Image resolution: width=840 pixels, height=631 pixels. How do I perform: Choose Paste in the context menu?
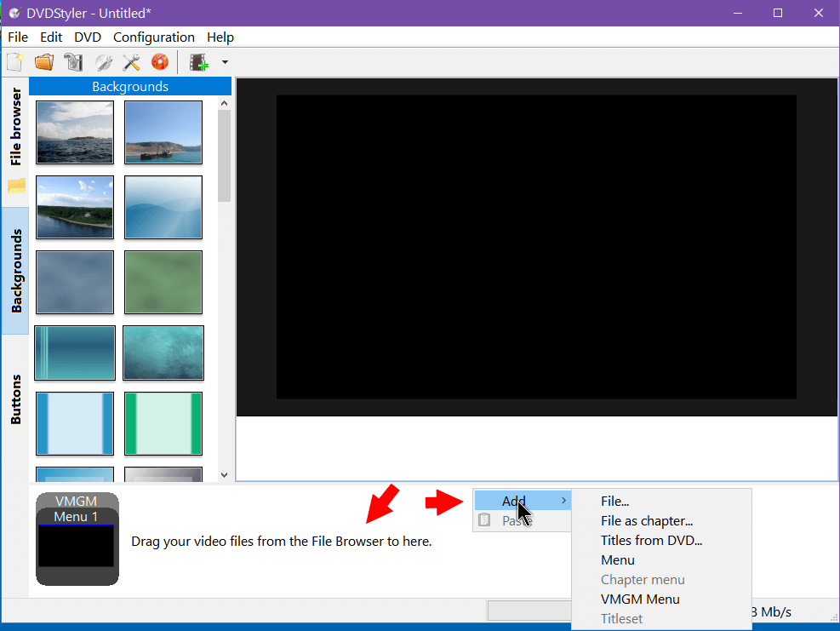click(x=523, y=520)
